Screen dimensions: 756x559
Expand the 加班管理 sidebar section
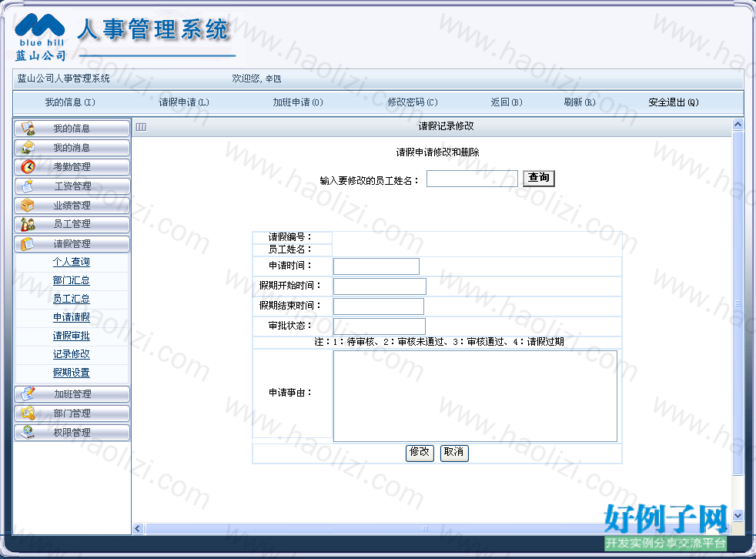point(72,394)
